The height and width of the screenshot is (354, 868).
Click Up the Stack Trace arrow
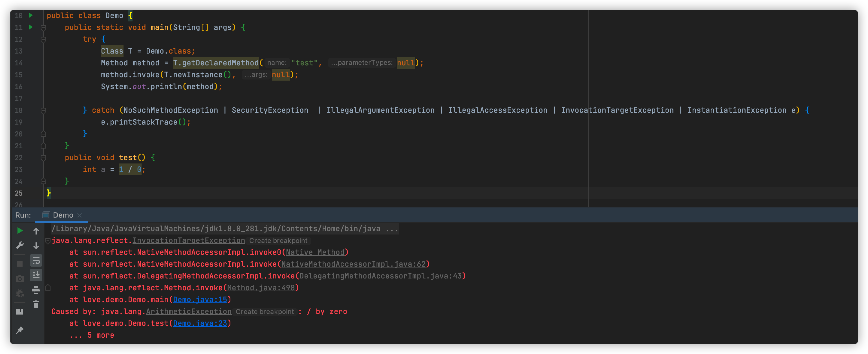tap(36, 231)
